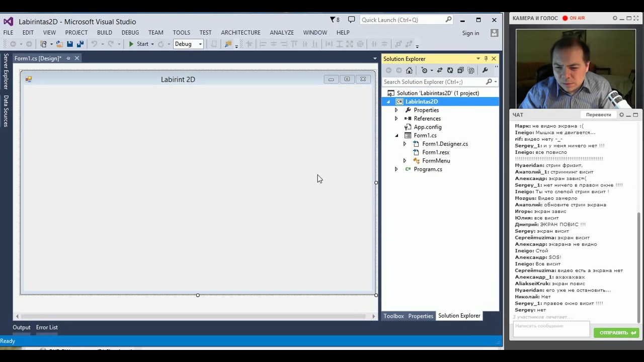Collapse the Form1.cs tree node
The height and width of the screenshot is (362, 644).
tap(396, 136)
